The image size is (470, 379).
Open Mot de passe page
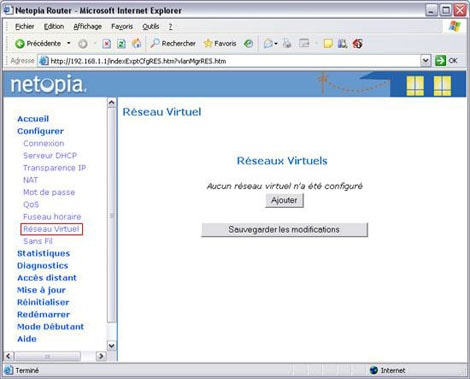pos(49,192)
